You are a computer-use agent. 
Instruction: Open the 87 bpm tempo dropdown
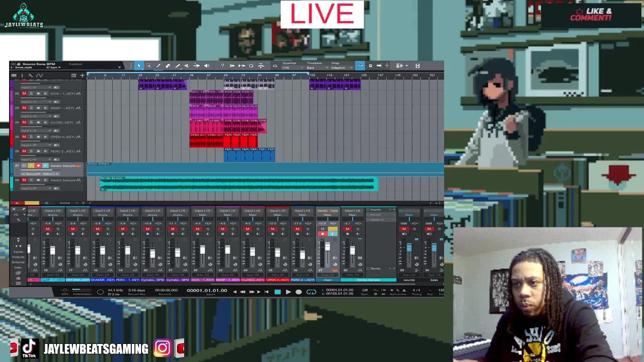tap(53, 67)
